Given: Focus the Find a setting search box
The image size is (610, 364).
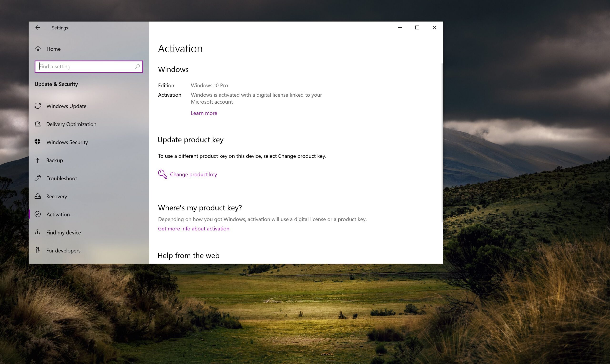Looking at the screenshot, I should point(89,66).
